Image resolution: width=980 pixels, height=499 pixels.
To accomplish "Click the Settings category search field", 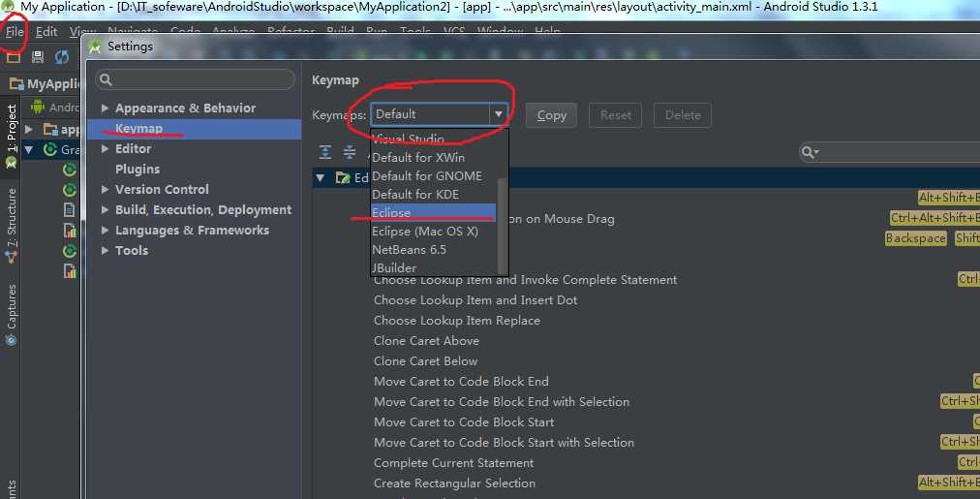I will click(x=195, y=79).
